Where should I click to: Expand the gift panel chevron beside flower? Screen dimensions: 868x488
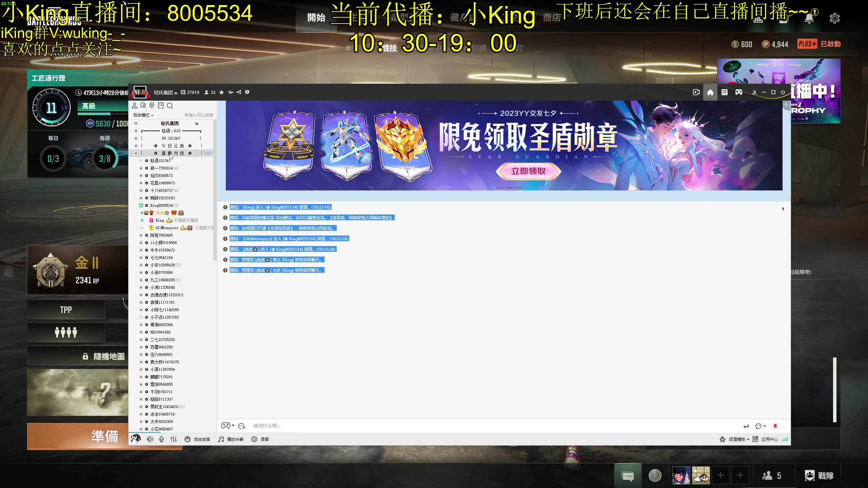[783, 427]
